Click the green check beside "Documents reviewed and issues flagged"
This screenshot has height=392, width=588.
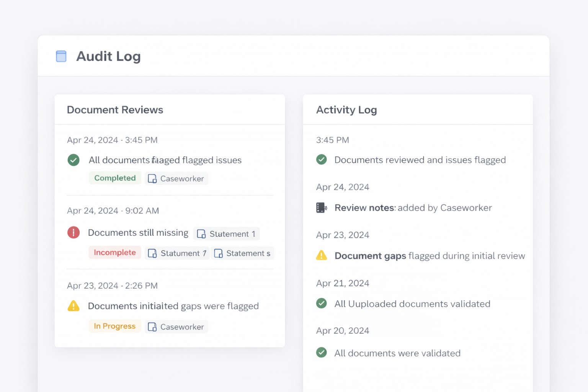(x=322, y=160)
